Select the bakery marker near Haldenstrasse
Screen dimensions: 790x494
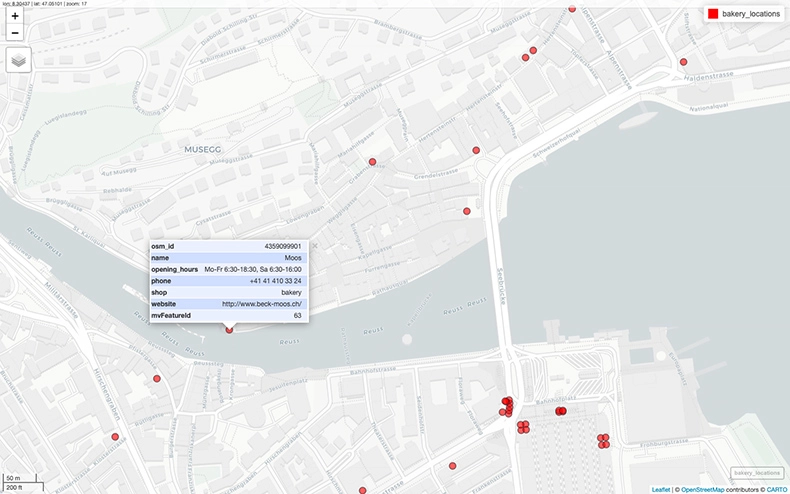pos(683,62)
